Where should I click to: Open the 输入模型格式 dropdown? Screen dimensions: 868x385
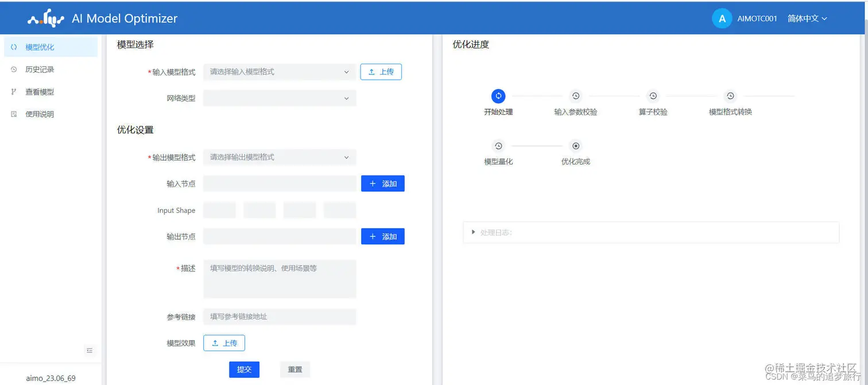click(280, 71)
